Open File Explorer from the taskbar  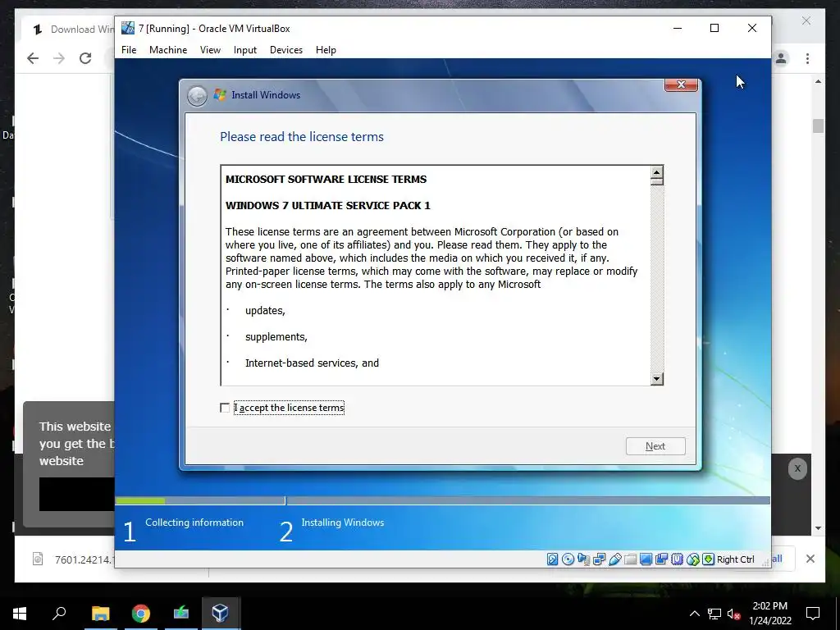click(100, 614)
